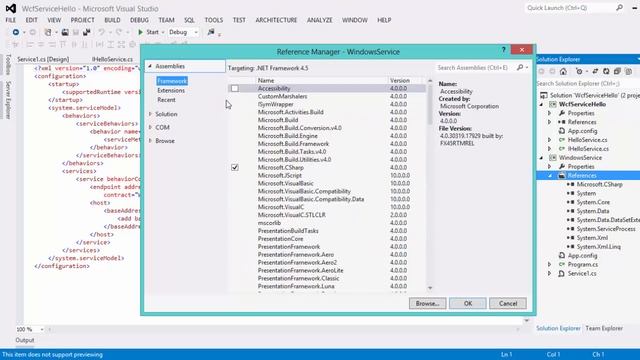This screenshot has width=640, height=360.
Task: Click the Reference Manager help question mark
Action: 504,50
